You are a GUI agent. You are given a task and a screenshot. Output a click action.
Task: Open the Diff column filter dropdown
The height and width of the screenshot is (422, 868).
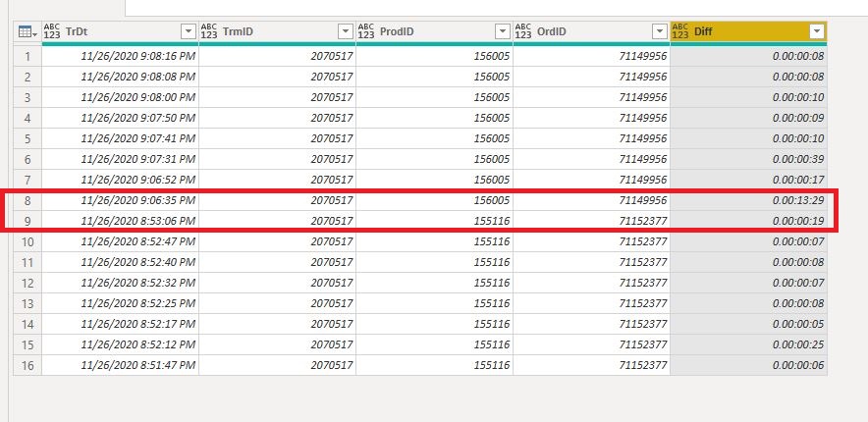817,32
